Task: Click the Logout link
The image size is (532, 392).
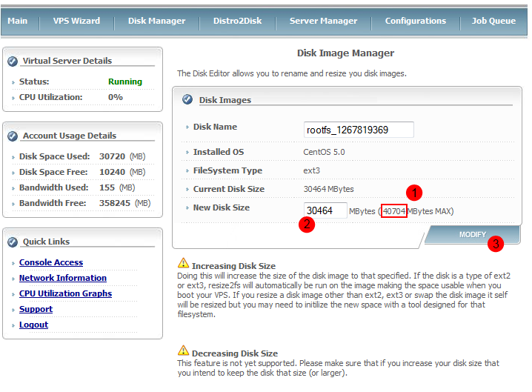Action: point(33,325)
